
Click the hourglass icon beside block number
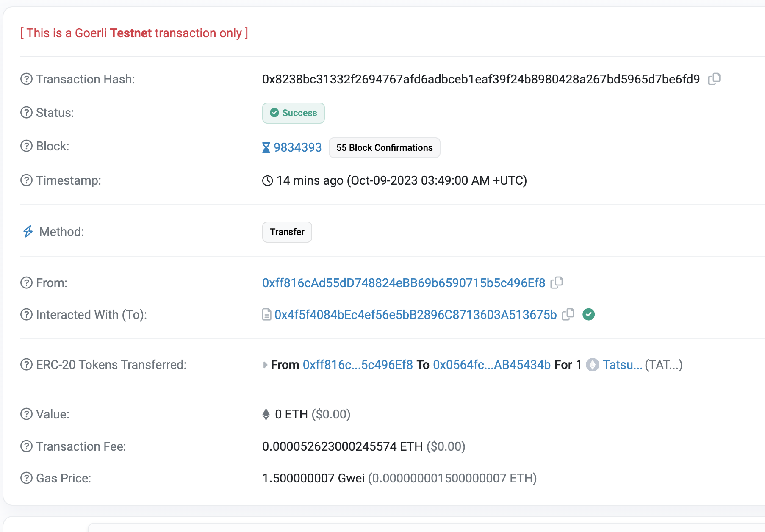266,147
